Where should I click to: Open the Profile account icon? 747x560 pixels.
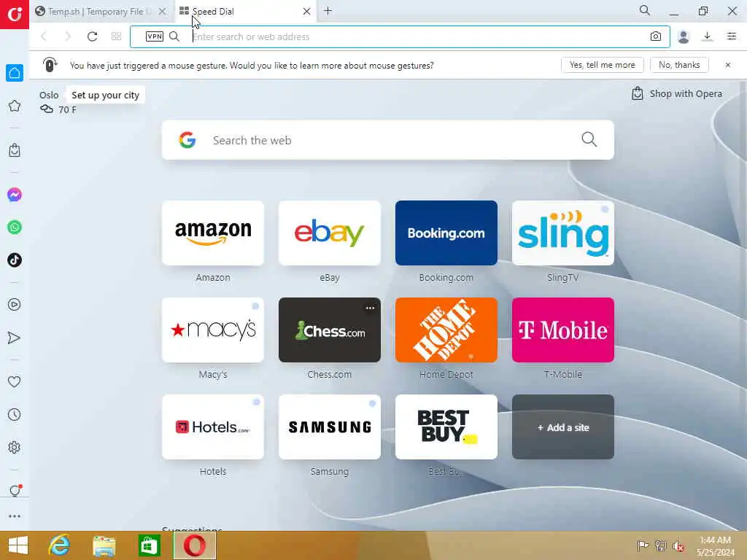tap(683, 36)
